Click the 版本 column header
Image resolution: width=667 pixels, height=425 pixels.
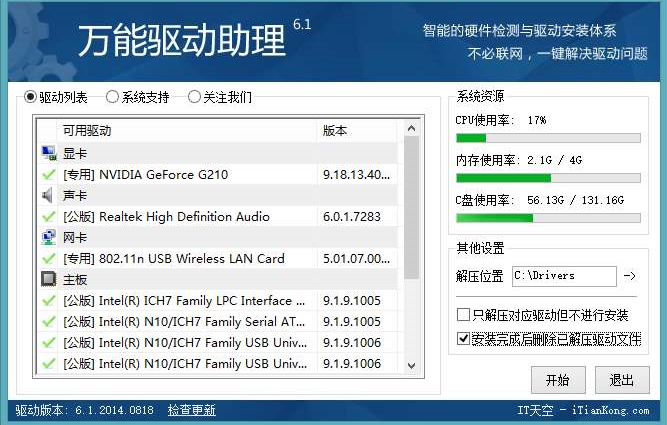click(x=357, y=131)
